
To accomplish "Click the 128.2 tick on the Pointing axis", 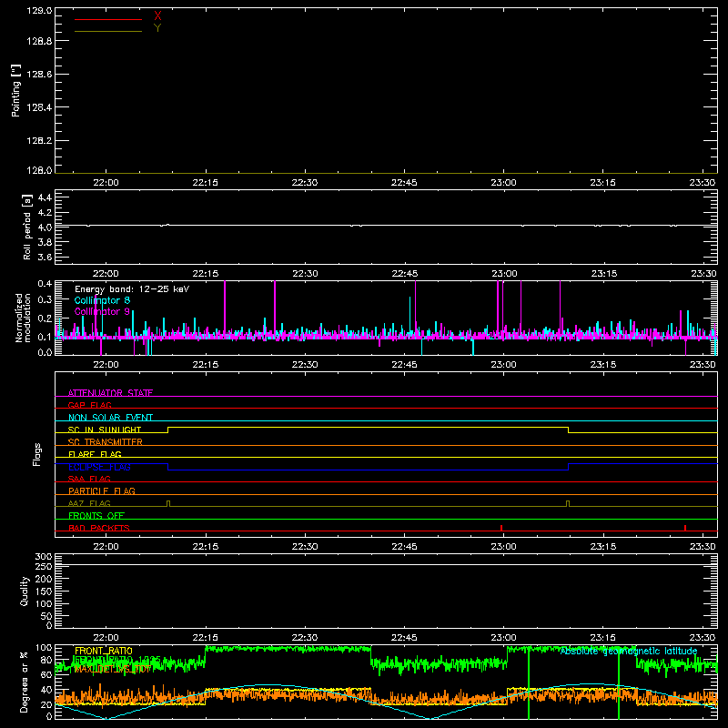I will [x=39, y=141].
